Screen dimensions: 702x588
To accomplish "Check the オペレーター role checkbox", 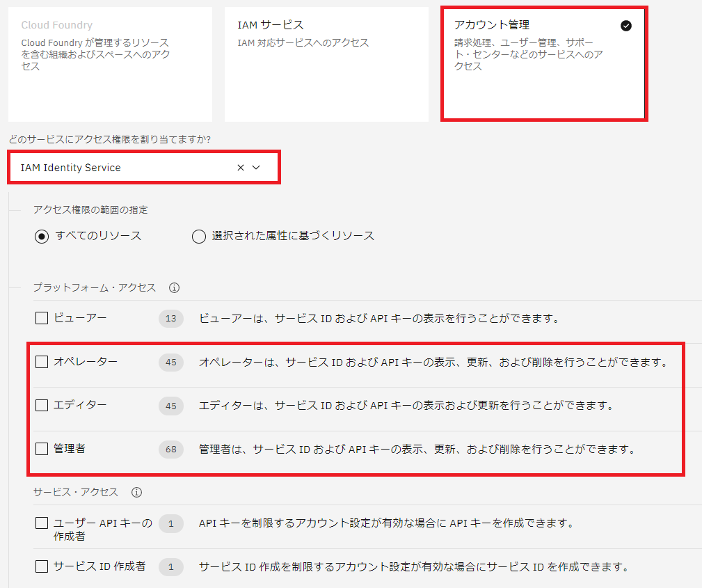I will click(x=42, y=362).
